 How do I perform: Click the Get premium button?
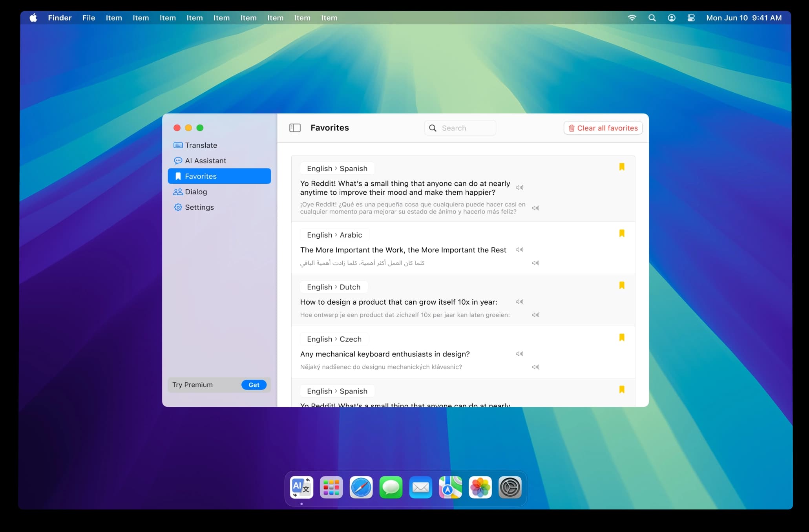254,385
